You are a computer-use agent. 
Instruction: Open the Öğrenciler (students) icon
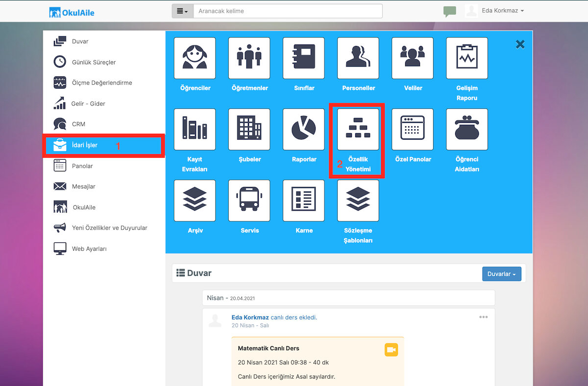point(195,58)
